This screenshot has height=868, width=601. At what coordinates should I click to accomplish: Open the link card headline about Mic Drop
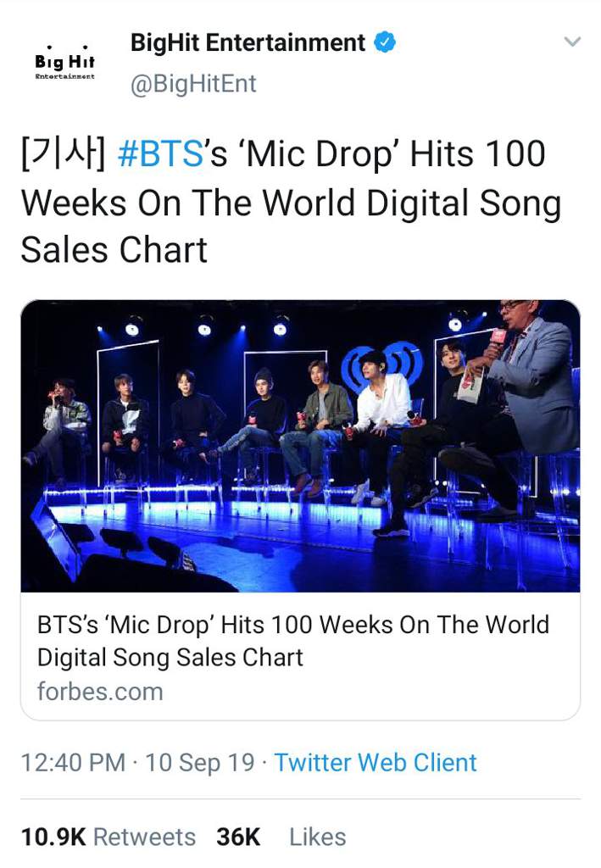[x=293, y=641]
